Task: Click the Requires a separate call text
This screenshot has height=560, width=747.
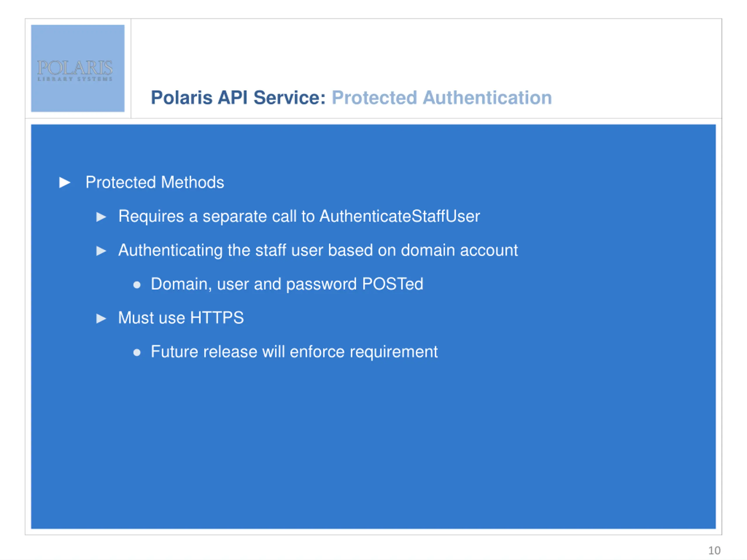Action: [216, 216]
